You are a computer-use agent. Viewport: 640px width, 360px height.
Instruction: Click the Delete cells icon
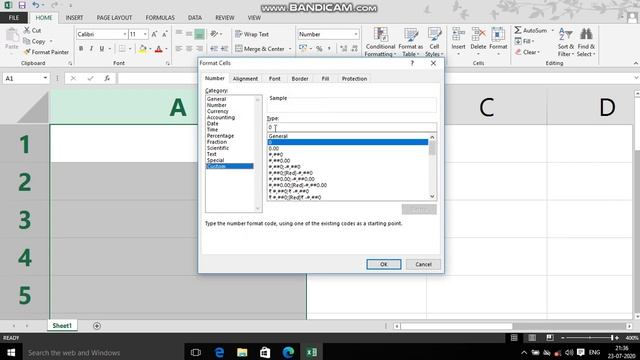coord(478,35)
